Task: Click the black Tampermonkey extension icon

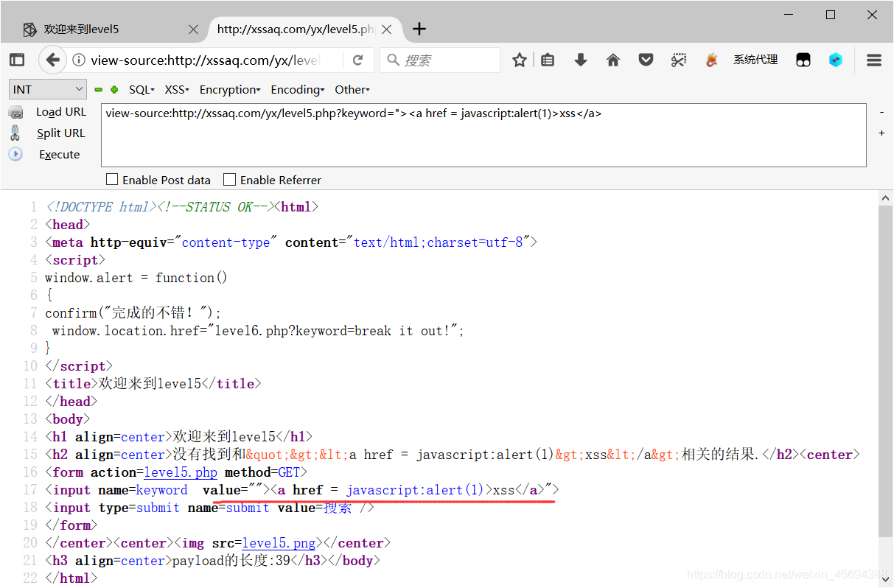Action: coord(803,60)
